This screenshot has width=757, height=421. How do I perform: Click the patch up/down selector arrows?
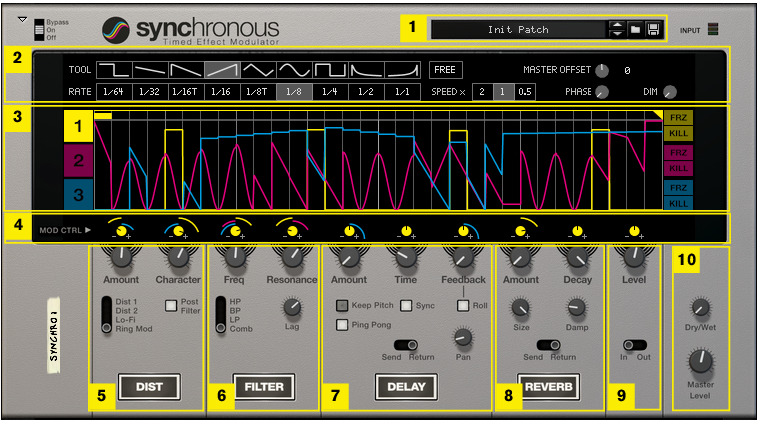coord(617,30)
